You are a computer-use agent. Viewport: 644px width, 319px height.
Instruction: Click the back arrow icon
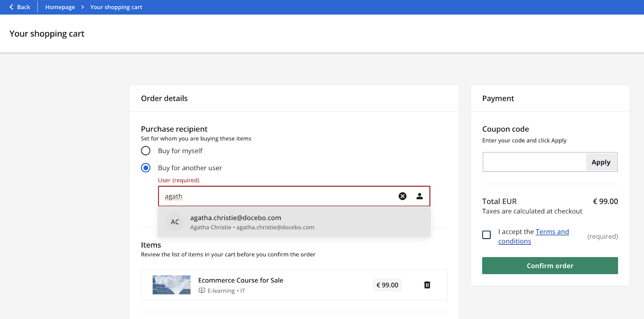(11, 7)
